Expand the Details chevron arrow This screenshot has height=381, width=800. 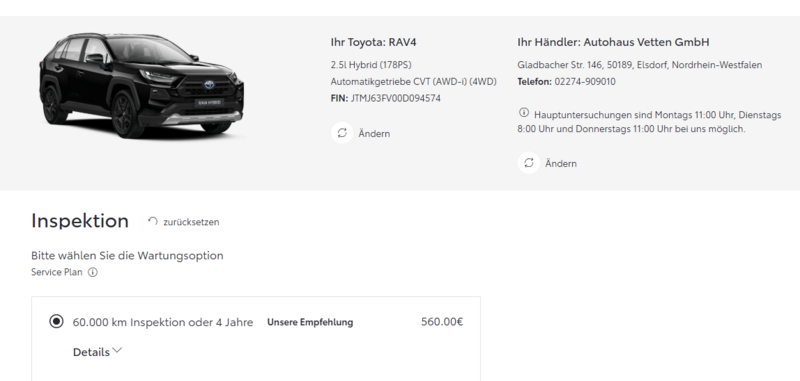click(x=117, y=350)
